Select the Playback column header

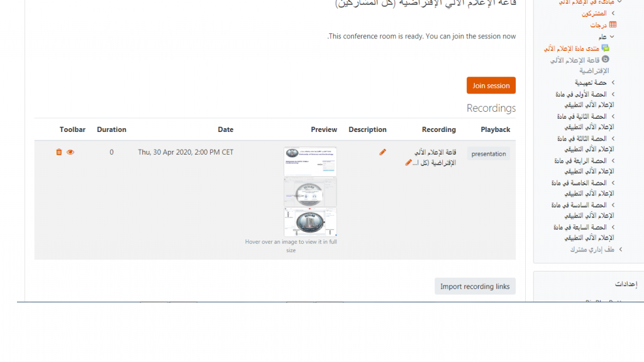[496, 129]
